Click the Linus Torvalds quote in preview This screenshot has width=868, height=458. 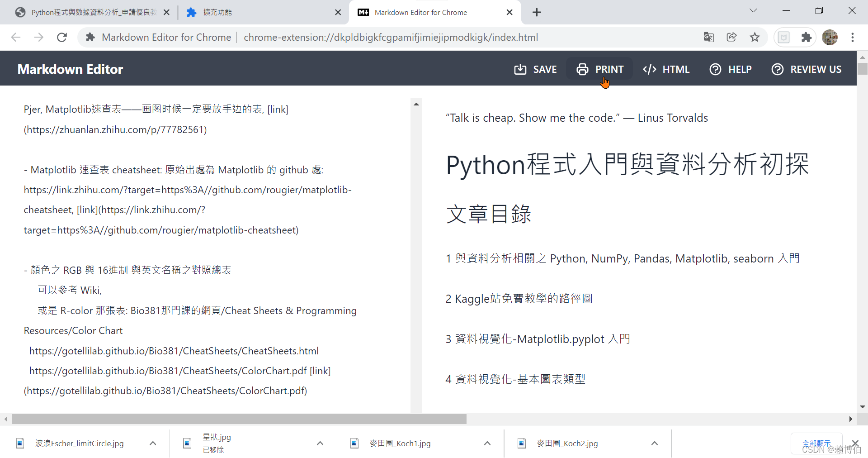(577, 118)
